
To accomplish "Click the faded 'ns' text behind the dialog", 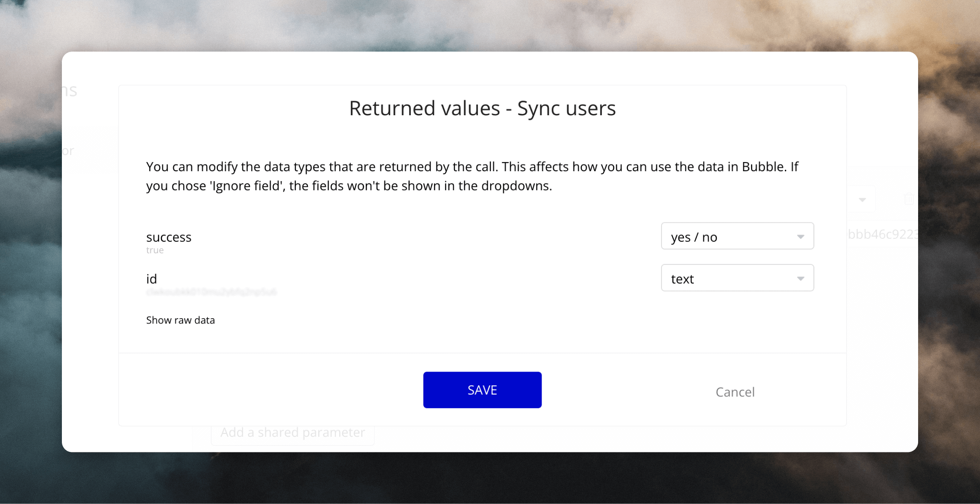I will 70,91.
